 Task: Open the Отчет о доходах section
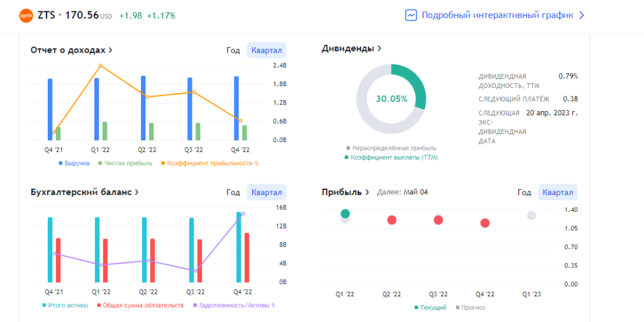[72, 50]
